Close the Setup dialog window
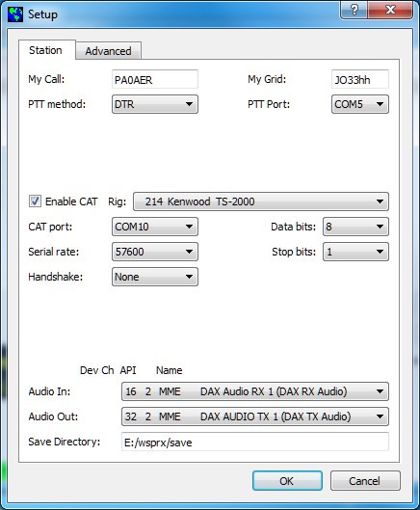The image size is (420, 510). tap(390, 10)
